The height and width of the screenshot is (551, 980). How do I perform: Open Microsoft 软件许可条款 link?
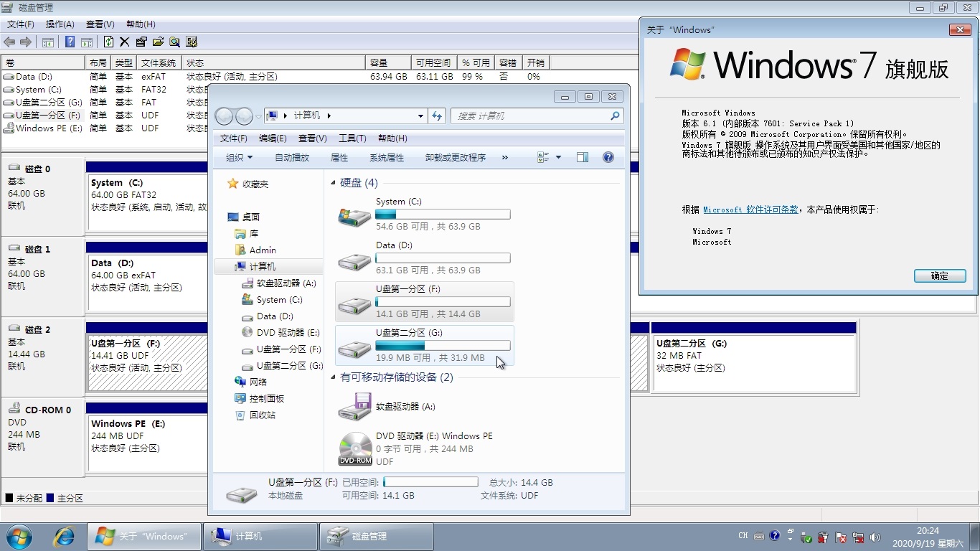[x=750, y=209]
